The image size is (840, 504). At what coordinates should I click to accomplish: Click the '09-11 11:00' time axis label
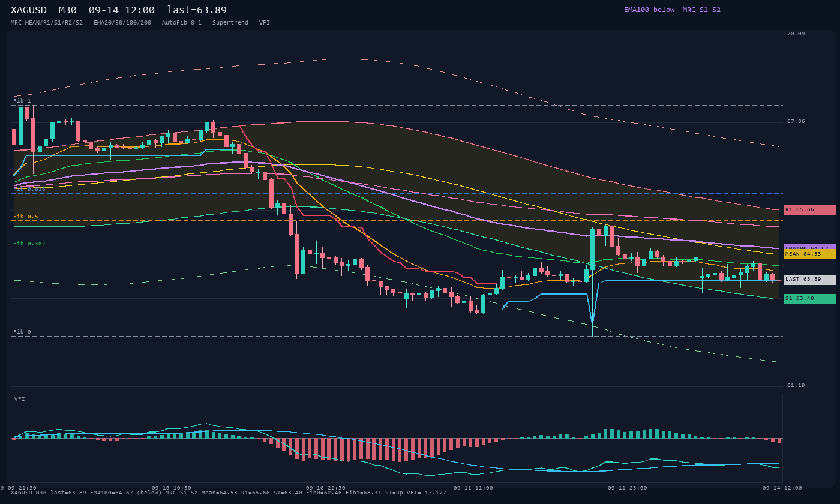pos(473,488)
